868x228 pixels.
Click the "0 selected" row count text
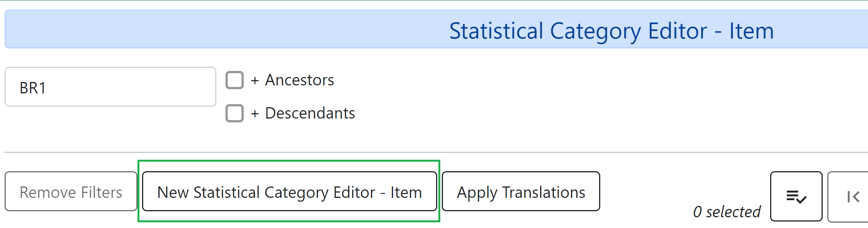tap(726, 212)
